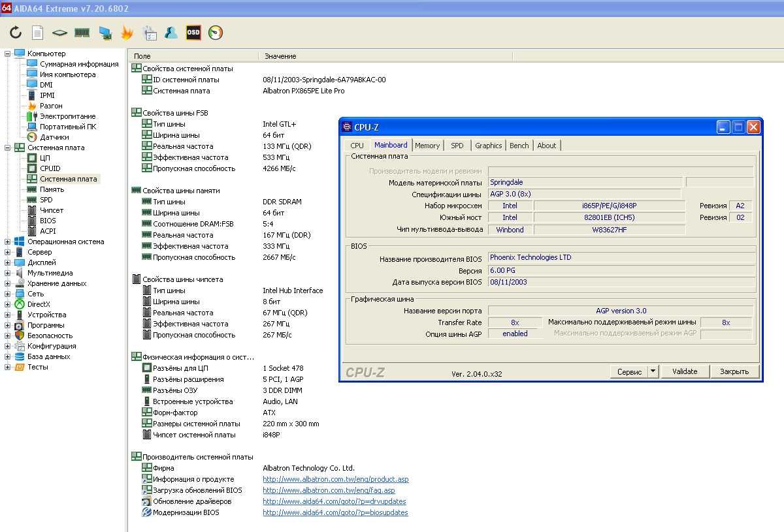Click the Refresh toolbar icon in AIDA64

point(16,32)
